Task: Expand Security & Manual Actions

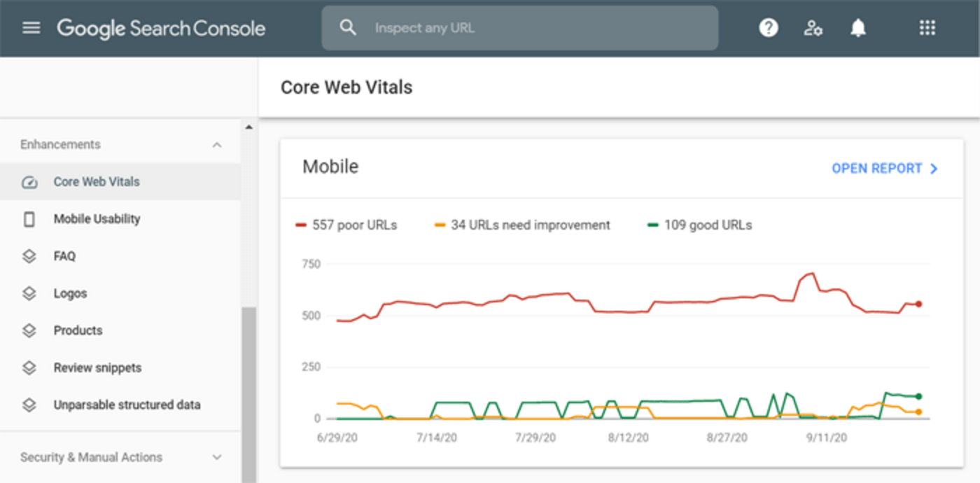Action: coord(217,457)
